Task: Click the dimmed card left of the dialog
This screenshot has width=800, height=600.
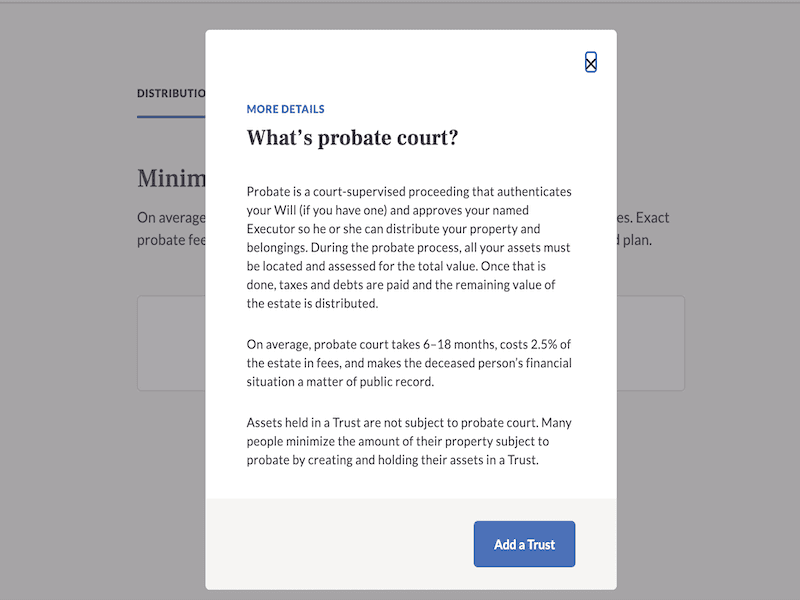Action: pos(171,343)
